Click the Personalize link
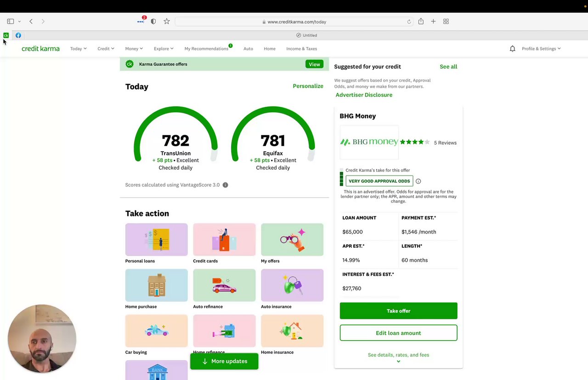Screen dimensions: 588x380 tap(308, 86)
